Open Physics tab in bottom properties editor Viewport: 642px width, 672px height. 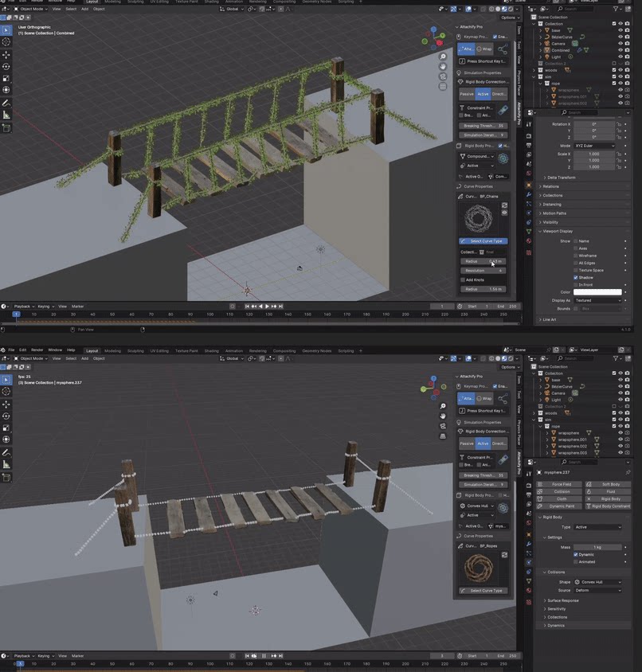click(x=529, y=562)
